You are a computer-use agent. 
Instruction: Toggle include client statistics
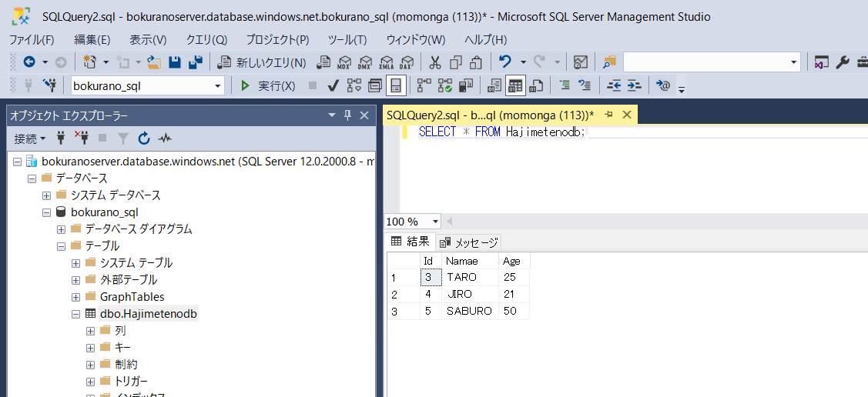coord(467,85)
